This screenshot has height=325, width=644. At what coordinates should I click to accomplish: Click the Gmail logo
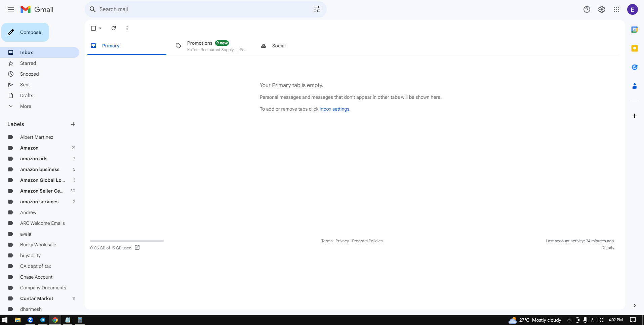coord(37,9)
